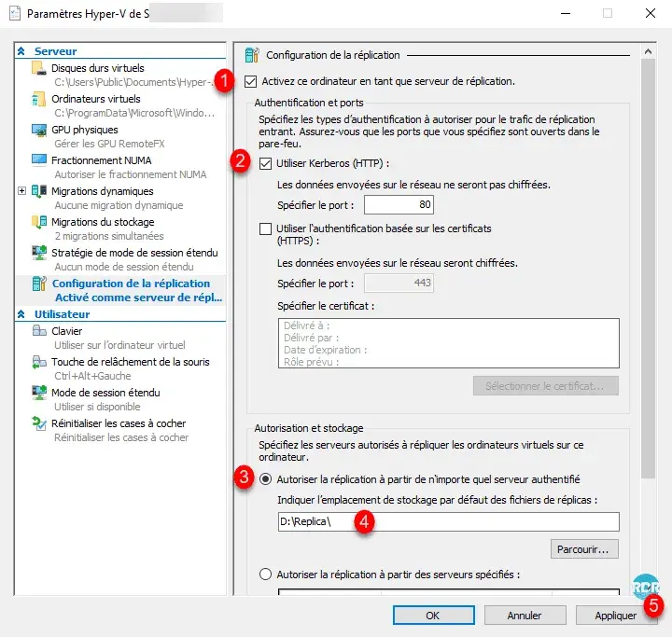Click the Réinitialiser les cases à cocher icon

(38, 424)
